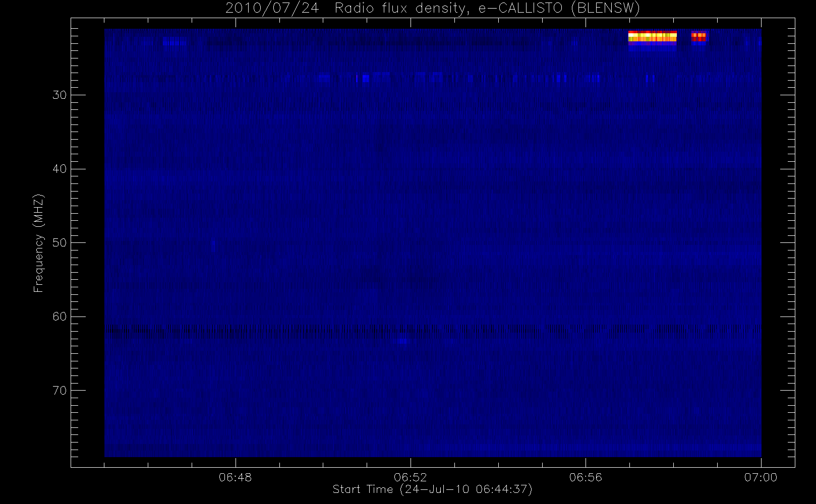The width and height of the screenshot is (816, 504).
Task: Click the 50 MHz frequency tick label
Action: coord(60,243)
